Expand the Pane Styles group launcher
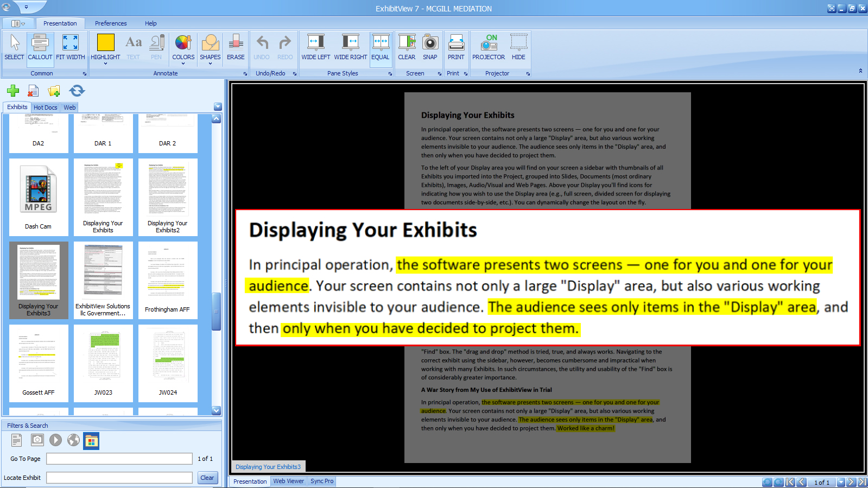Viewport: 868px width, 488px height. click(390, 74)
